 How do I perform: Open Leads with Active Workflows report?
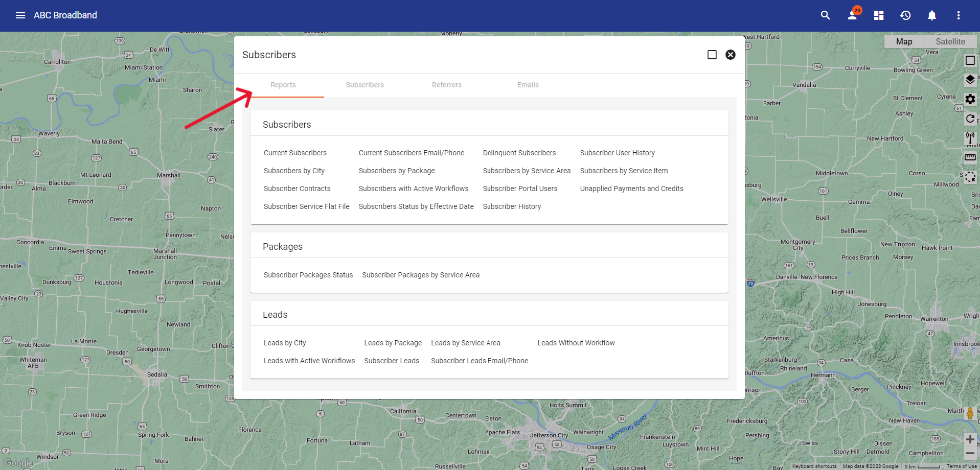click(x=309, y=361)
